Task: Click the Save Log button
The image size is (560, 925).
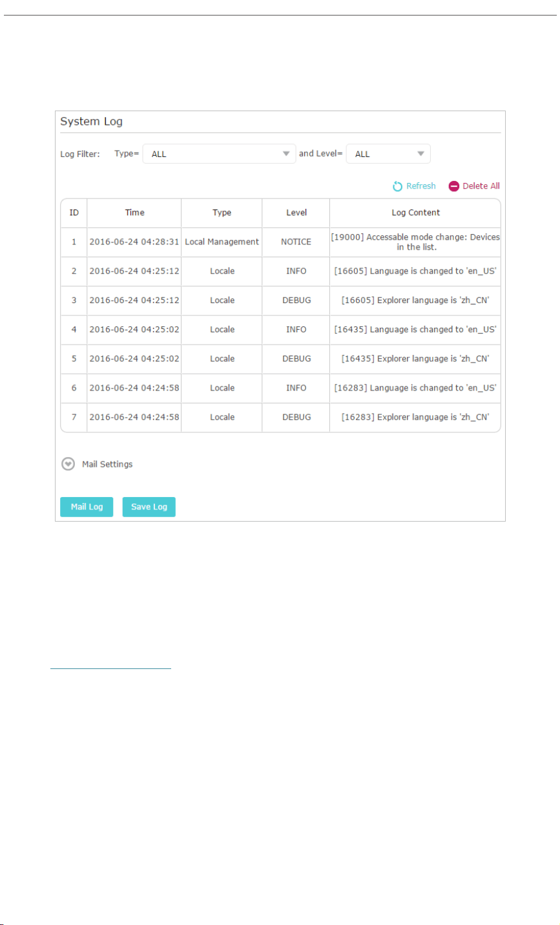Action: [149, 507]
